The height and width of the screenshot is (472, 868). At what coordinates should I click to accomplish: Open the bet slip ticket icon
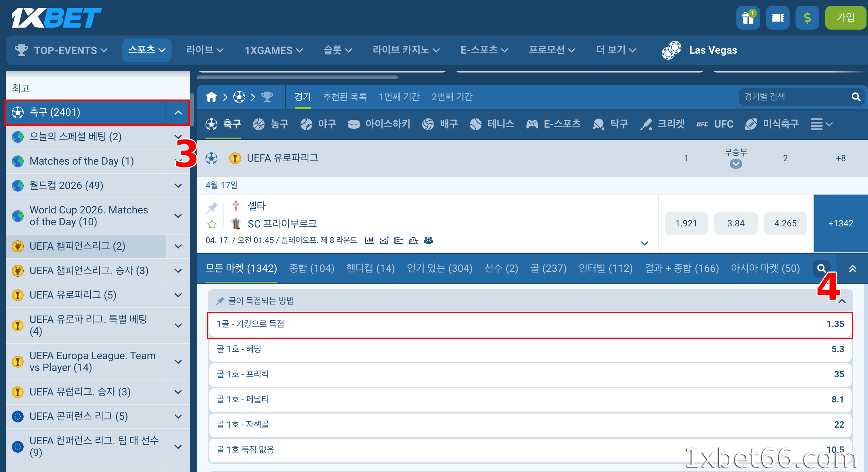click(x=777, y=18)
